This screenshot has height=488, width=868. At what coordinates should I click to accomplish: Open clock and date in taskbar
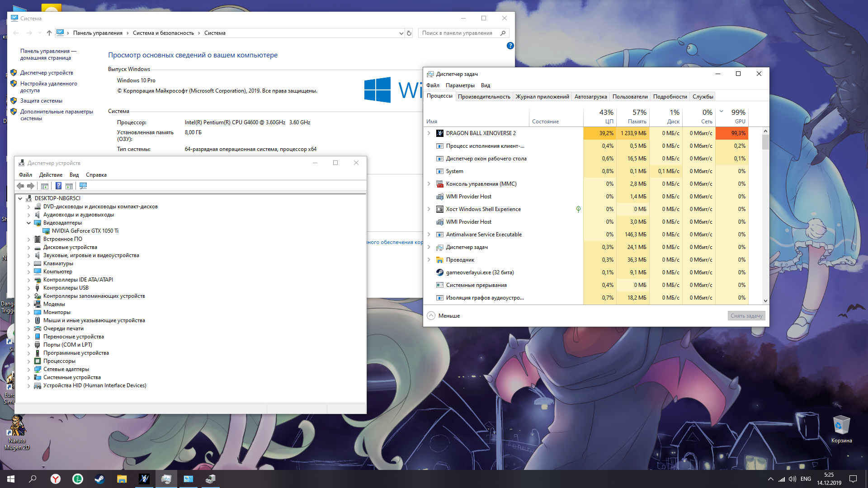pos(829,479)
